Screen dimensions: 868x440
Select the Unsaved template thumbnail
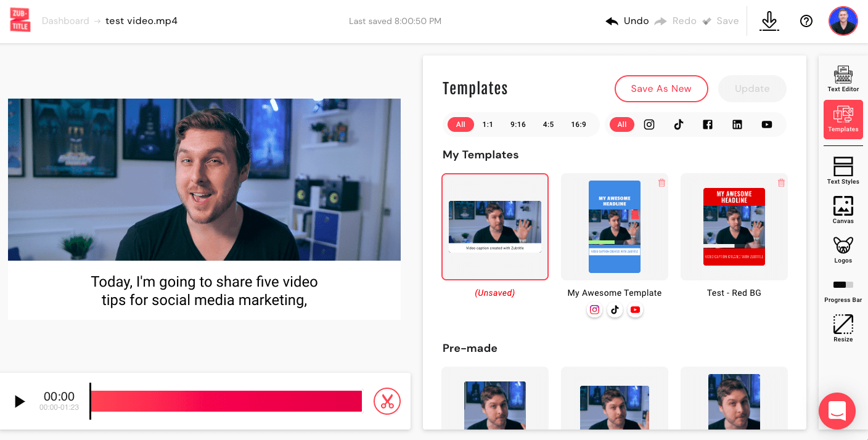pos(495,227)
